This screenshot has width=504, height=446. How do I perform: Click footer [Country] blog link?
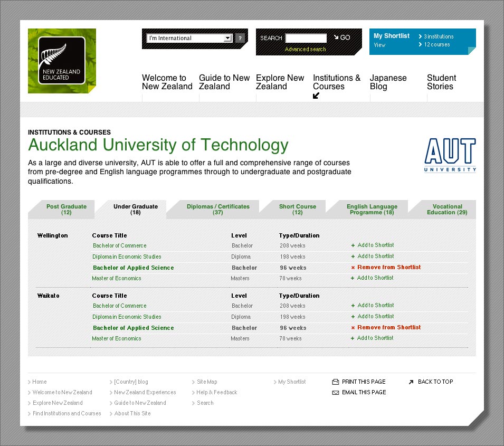point(131,382)
